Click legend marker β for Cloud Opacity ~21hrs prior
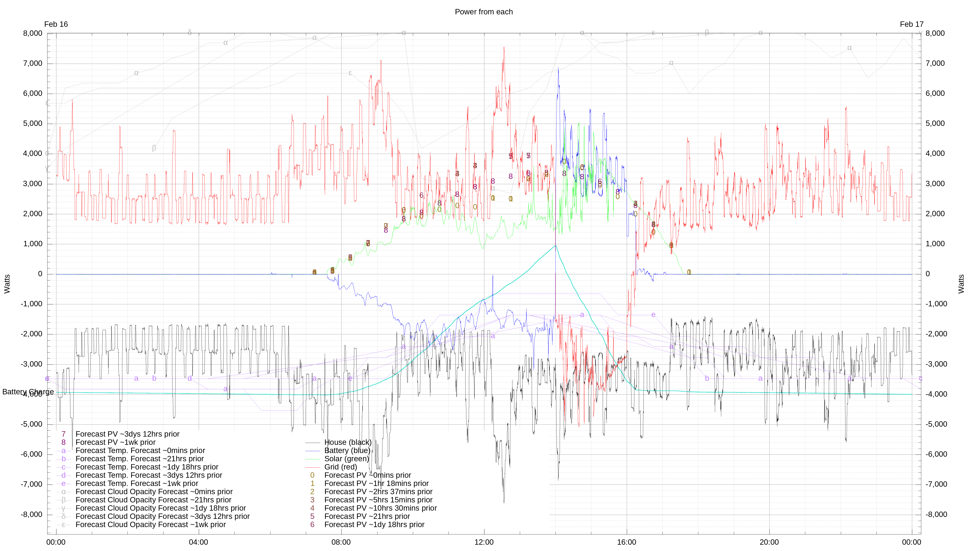 (x=64, y=500)
